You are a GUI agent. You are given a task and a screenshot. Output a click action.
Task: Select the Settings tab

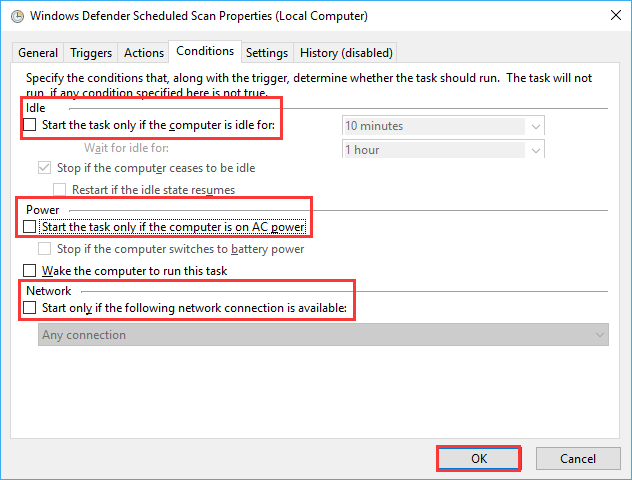[x=267, y=53]
